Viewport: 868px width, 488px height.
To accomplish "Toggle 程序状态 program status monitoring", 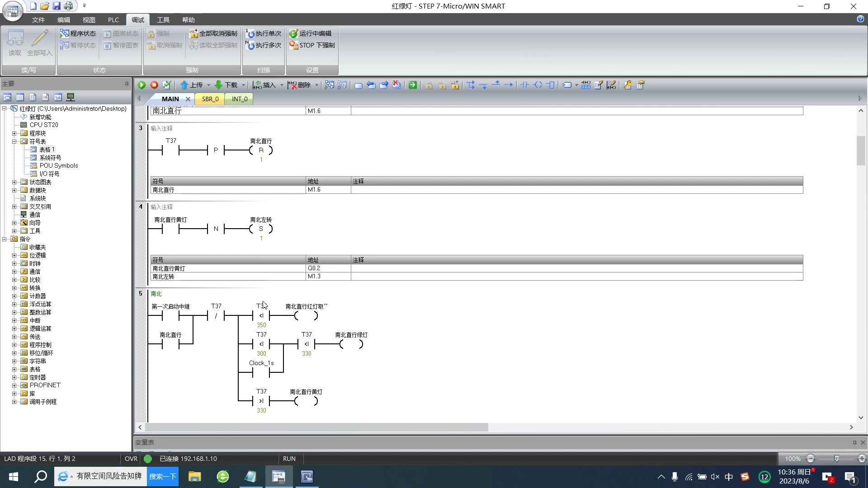I will (78, 33).
